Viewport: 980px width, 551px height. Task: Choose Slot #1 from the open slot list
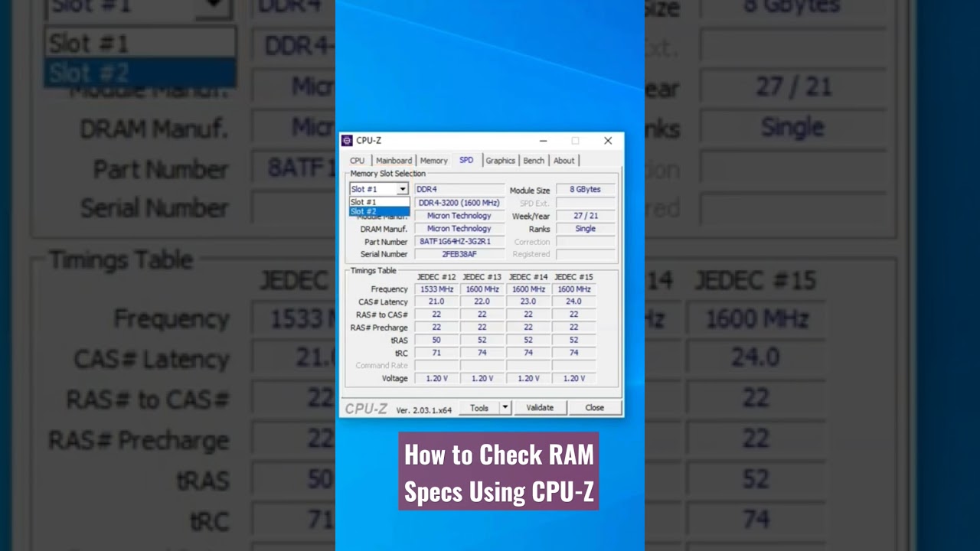(x=379, y=202)
